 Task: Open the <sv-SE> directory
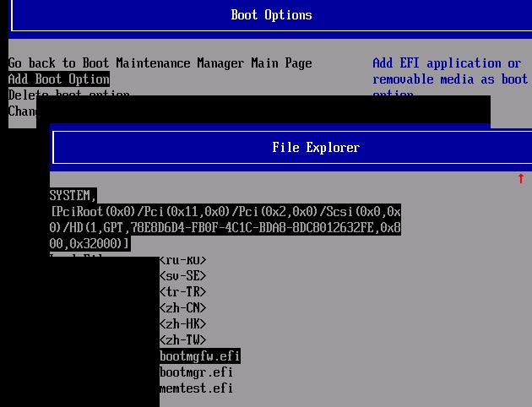point(182,276)
